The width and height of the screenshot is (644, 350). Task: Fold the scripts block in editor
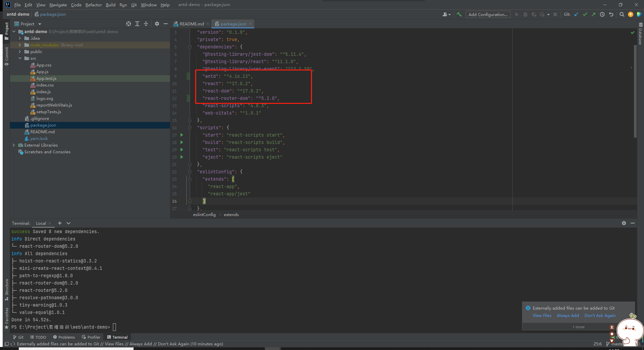coord(190,128)
